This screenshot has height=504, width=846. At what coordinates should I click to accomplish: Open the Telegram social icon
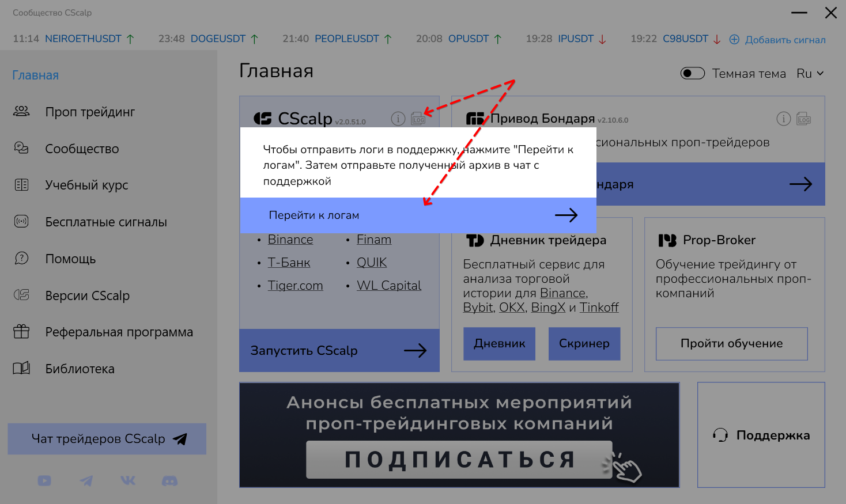pyautogui.click(x=86, y=480)
